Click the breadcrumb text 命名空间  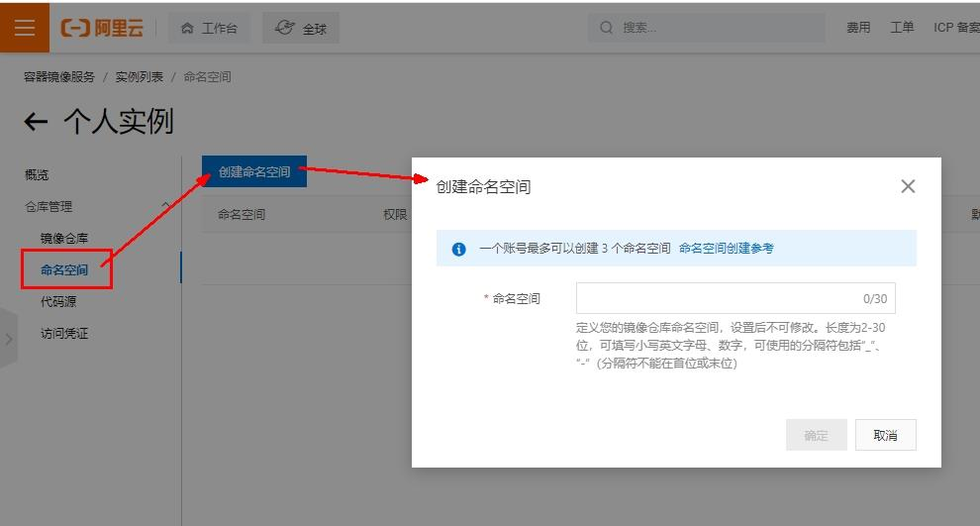coord(208,77)
